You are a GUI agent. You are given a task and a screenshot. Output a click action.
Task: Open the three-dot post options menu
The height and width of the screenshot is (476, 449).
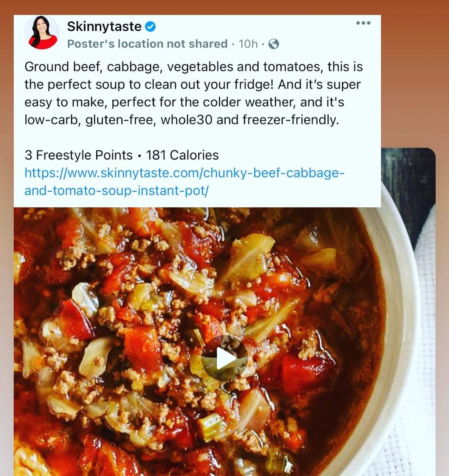(363, 23)
